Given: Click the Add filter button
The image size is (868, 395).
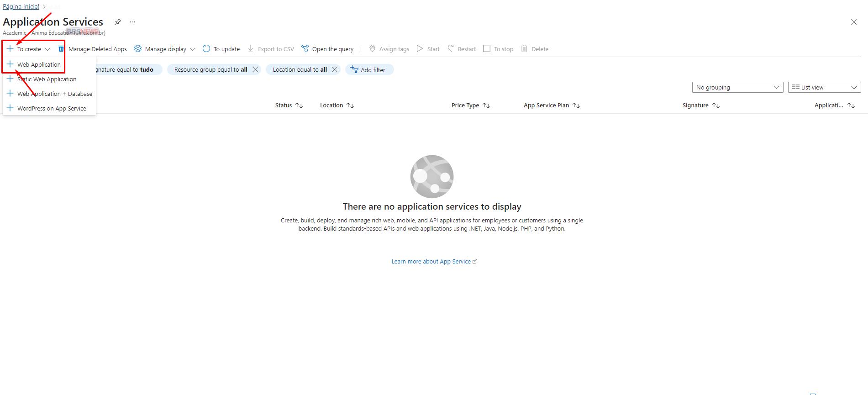Looking at the screenshot, I should pyautogui.click(x=368, y=70).
